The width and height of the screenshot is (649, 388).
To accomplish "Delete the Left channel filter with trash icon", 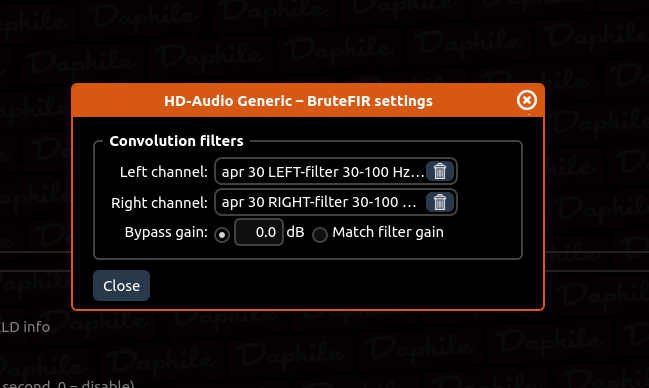I will [440, 171].
